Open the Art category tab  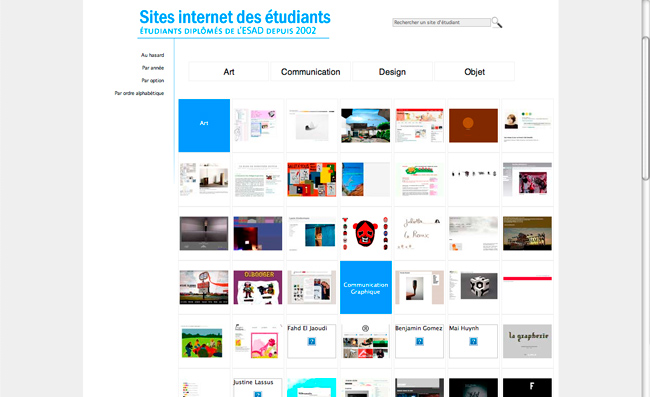[x=228, y=72]
